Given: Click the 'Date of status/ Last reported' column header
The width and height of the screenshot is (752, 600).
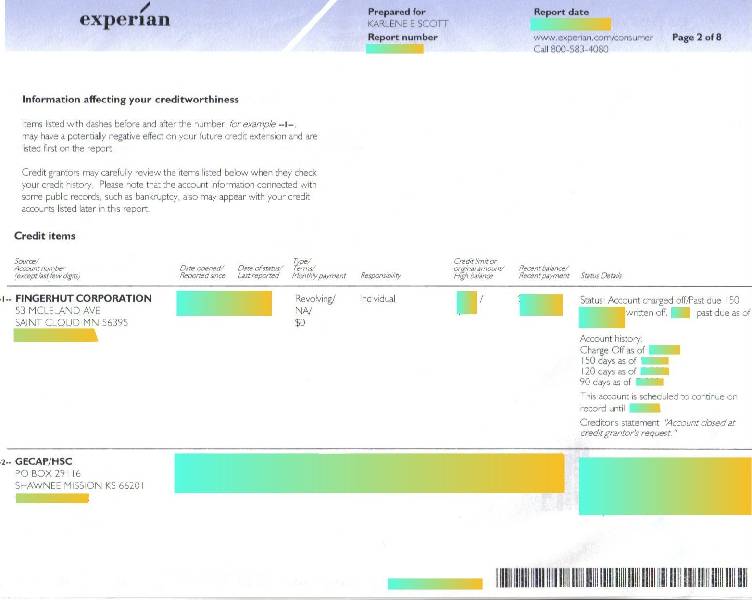Looking at the screenshot, I should 260,271.
